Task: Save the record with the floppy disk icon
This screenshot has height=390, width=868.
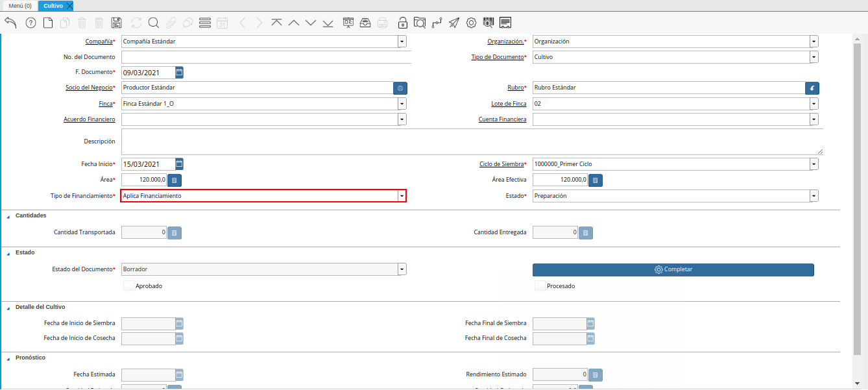Action: 117,23
